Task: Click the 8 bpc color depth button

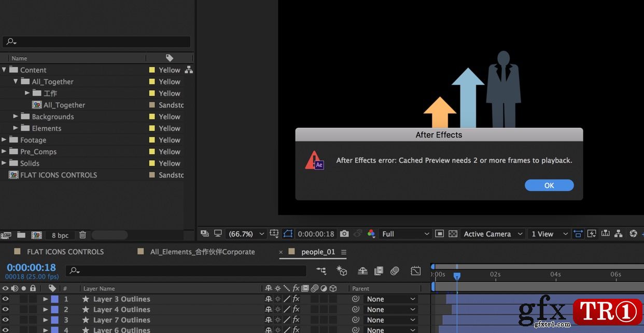Action: 60,235
